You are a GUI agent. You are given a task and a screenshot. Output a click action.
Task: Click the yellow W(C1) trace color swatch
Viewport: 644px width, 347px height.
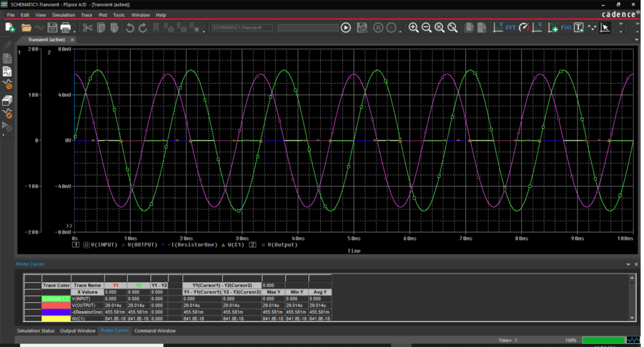56,319
